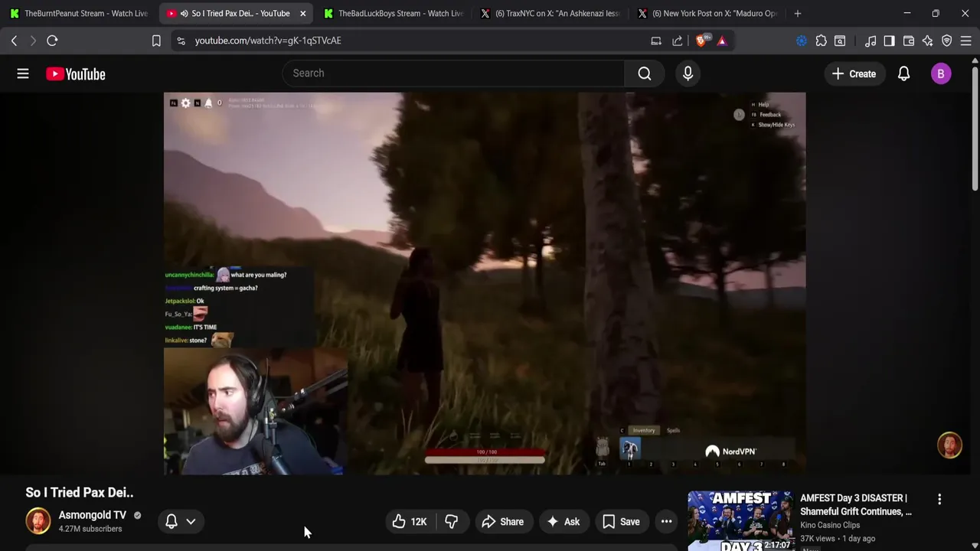Open more actions three-dot button
This screenshot has height=551, width=980.
pos(666,522)
